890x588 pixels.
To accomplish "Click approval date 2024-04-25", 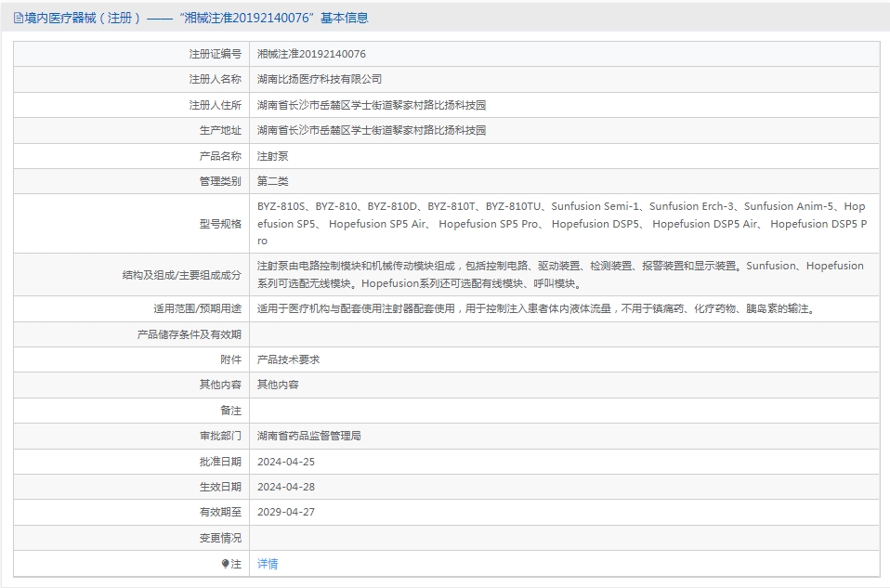I will pos(286,462).
